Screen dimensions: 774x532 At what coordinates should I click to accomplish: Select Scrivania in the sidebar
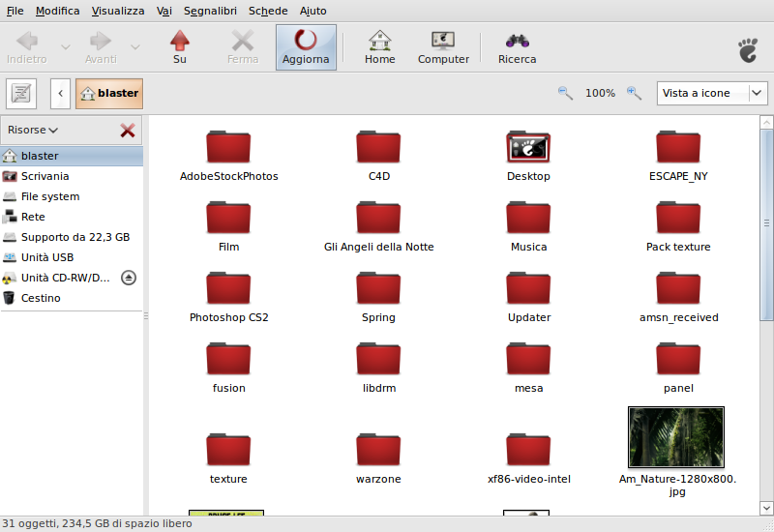point(72,176)
